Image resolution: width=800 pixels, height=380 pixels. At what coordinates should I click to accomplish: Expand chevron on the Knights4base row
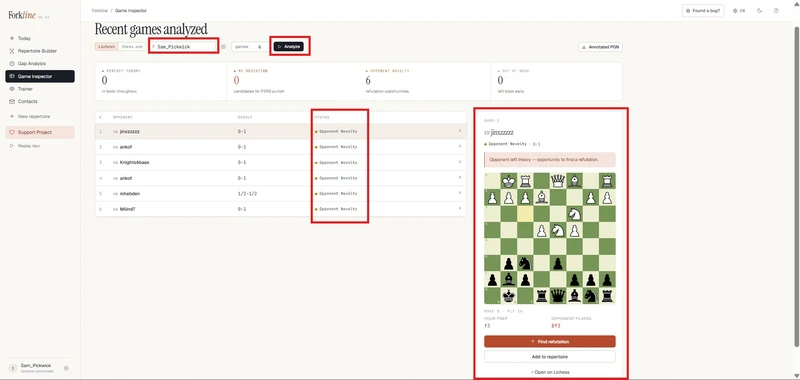tap(460, 162)
